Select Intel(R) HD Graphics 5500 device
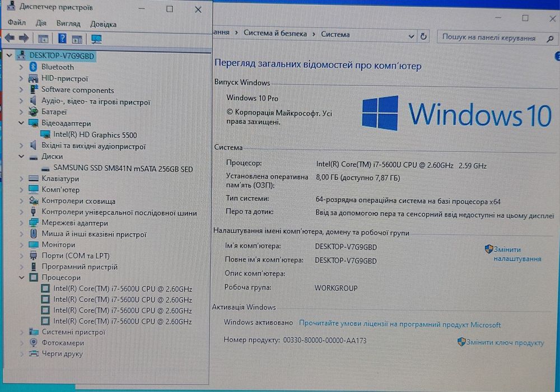The height and width of the screenshot is (392, 560). pos(95,135)
